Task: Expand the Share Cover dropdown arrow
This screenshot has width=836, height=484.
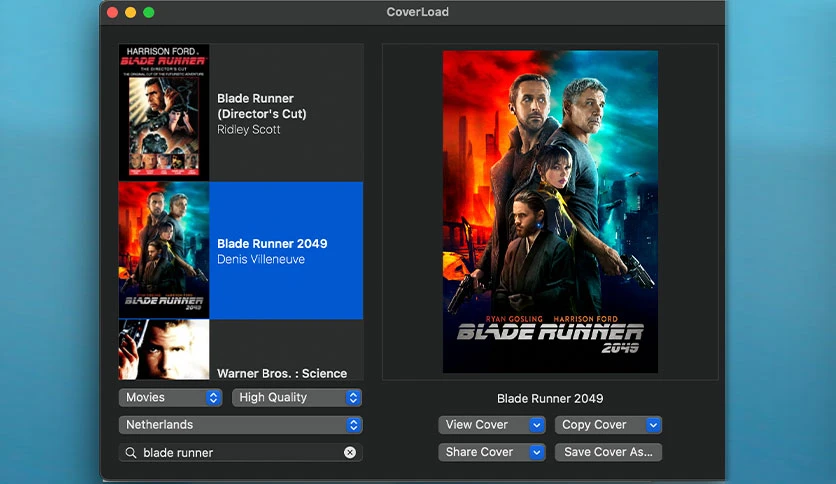Action: tap(537, 452)
